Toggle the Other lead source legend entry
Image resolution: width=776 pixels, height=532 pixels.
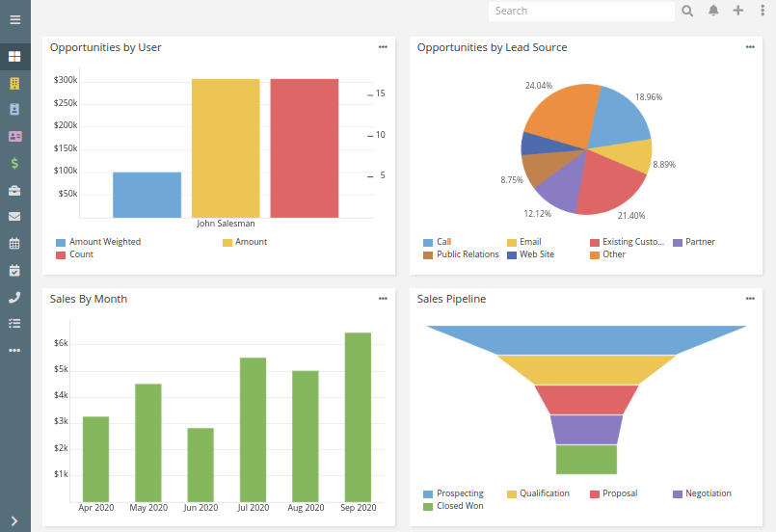click(x=607, y=254)
